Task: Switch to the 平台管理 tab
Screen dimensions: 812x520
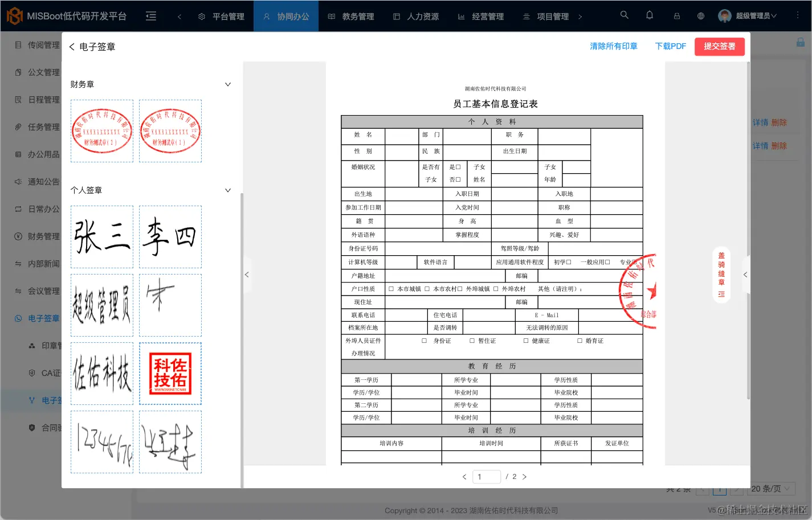Action: pyautogui.click(x=222, y=17)
